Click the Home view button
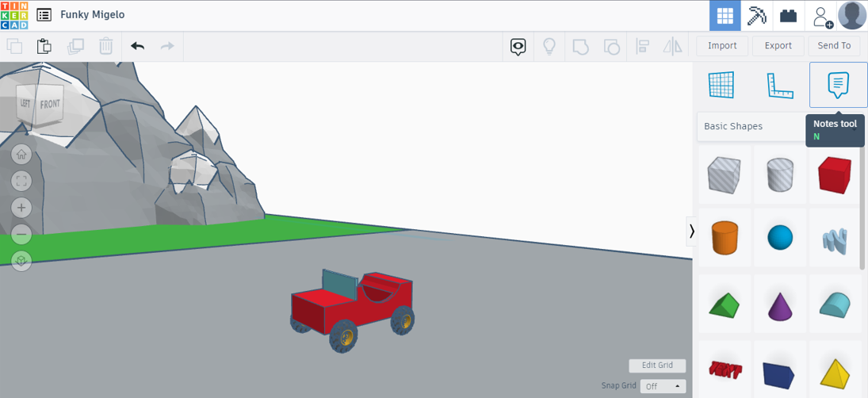Image resolution: width=868 pixels, height=398 pixels. 21,155
